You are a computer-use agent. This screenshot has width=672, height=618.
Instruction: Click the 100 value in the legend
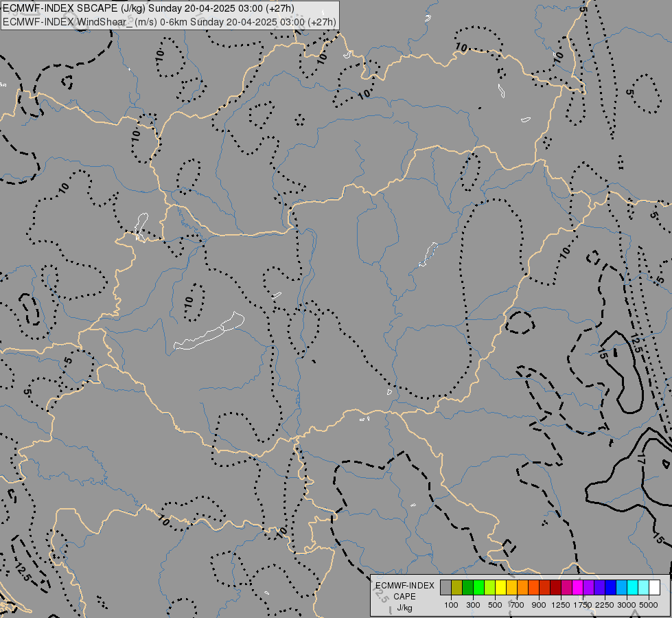(451, 605)
